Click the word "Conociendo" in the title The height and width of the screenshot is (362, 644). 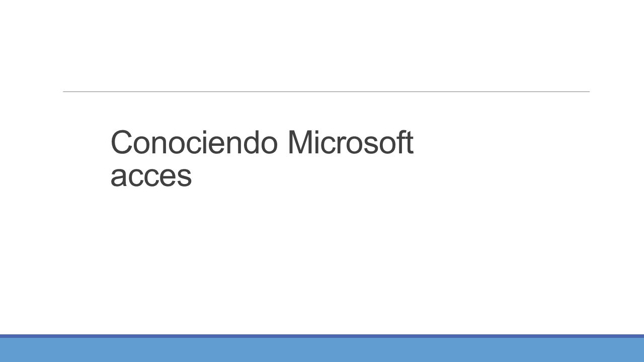(194, 143)
